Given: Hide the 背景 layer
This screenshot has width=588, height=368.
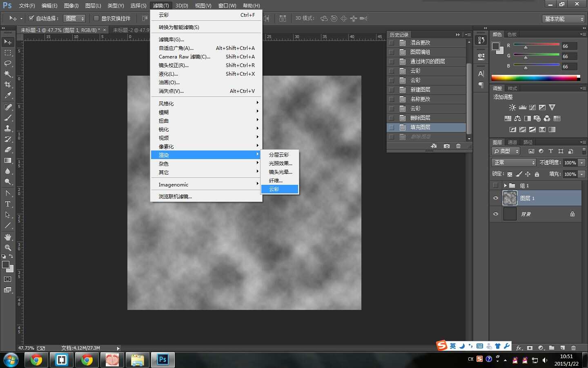Looking at the screenshot, I should [496, 214].
